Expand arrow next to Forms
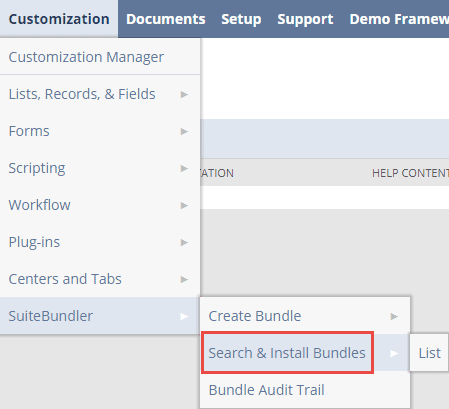Image resolution: width=449 pixels, height=409 pixels. 184,131
